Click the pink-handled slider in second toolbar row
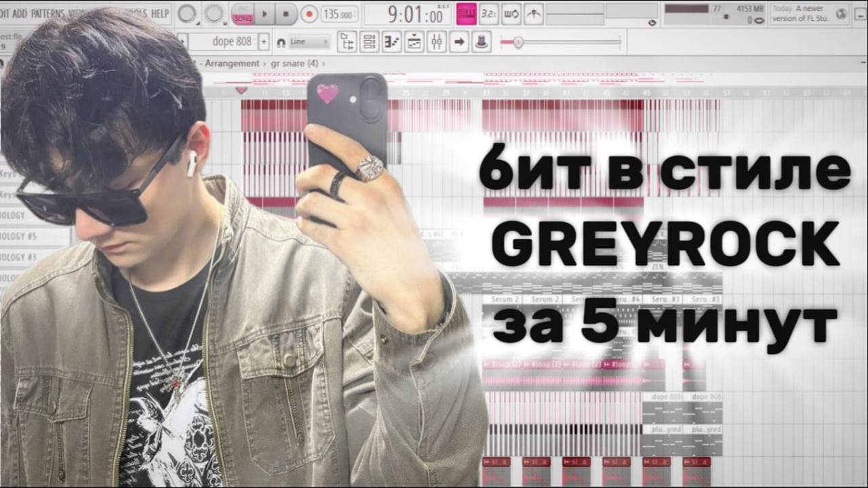 517,43
